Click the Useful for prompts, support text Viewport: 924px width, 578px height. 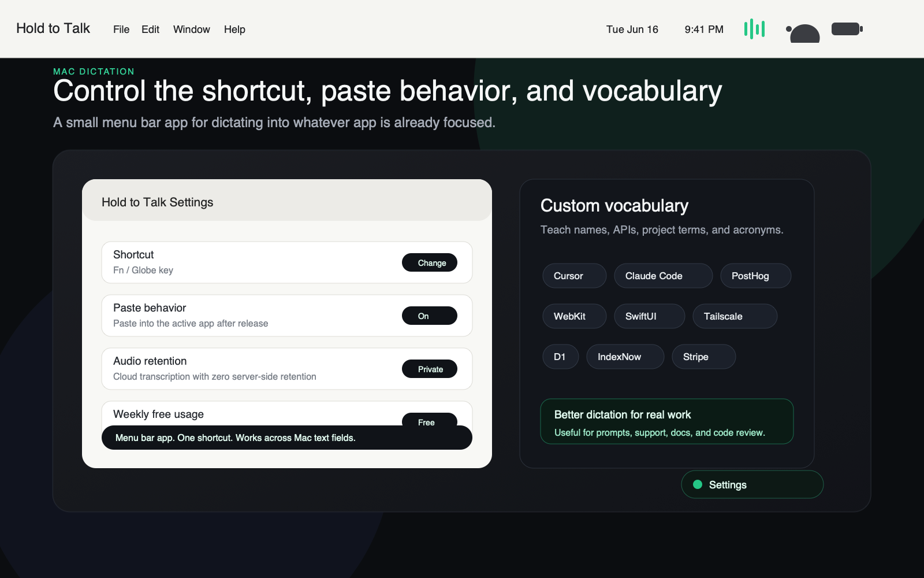(660, 433)
